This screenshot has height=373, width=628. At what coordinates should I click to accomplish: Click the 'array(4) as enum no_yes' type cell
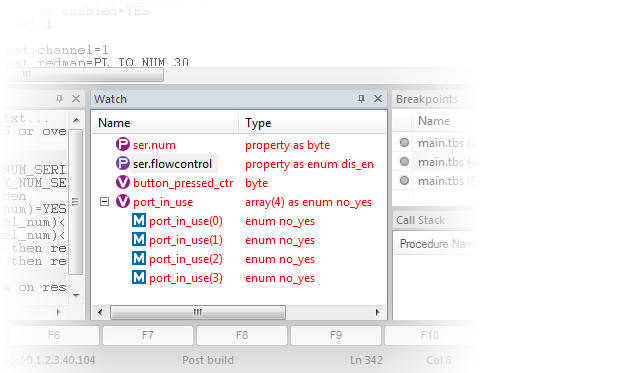(x=308, y=202)
